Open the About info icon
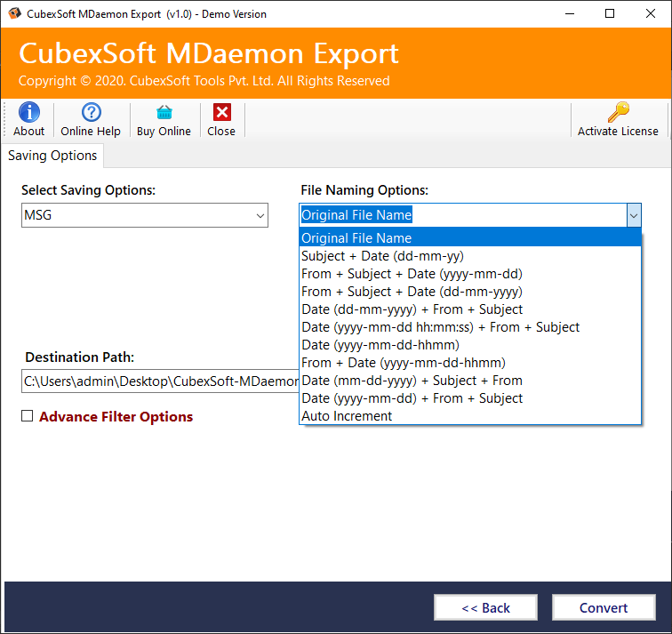This screenshot has height=634, width=672. coord(28,113)
